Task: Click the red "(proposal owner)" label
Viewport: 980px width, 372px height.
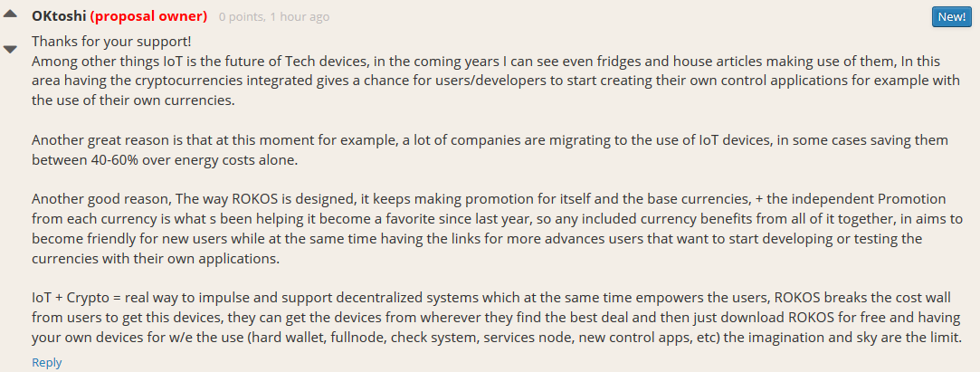Action: tap(148, 17)
